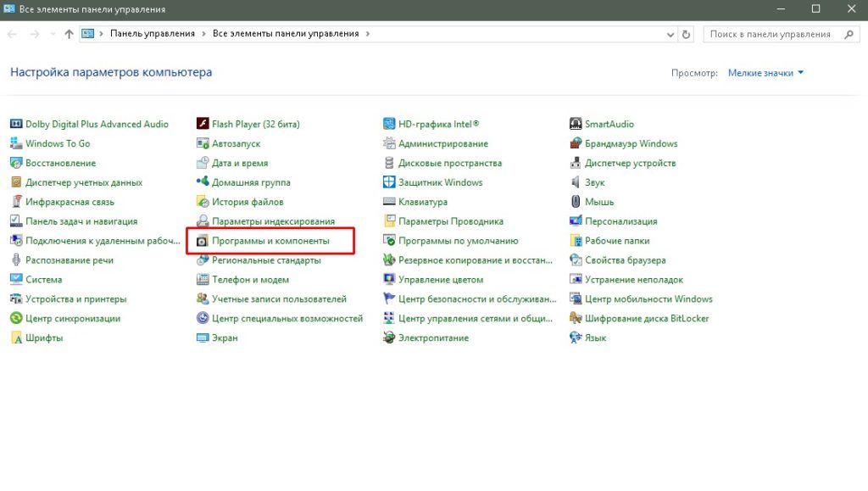Image resolution: width=868 pixels, height=491 pixels.
Task: Click the Электропитание battery icon
Action: point(389,338)
